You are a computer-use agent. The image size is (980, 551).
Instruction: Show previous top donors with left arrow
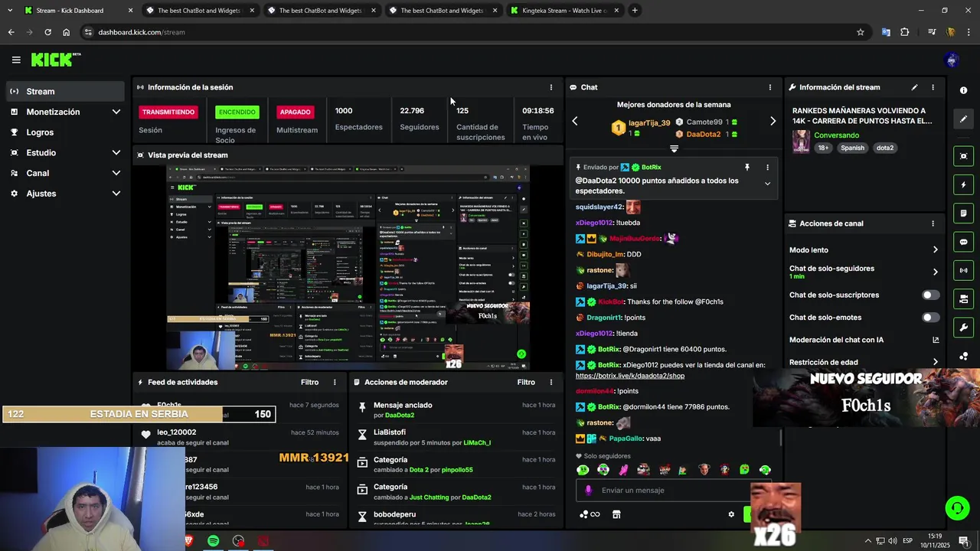click(x=575, y=121)
